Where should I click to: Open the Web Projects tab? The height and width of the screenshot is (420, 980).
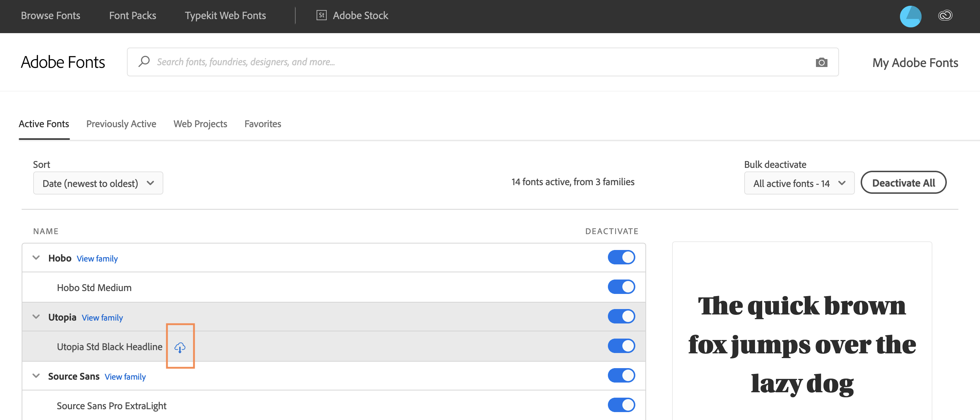click(x=200, y=124)
